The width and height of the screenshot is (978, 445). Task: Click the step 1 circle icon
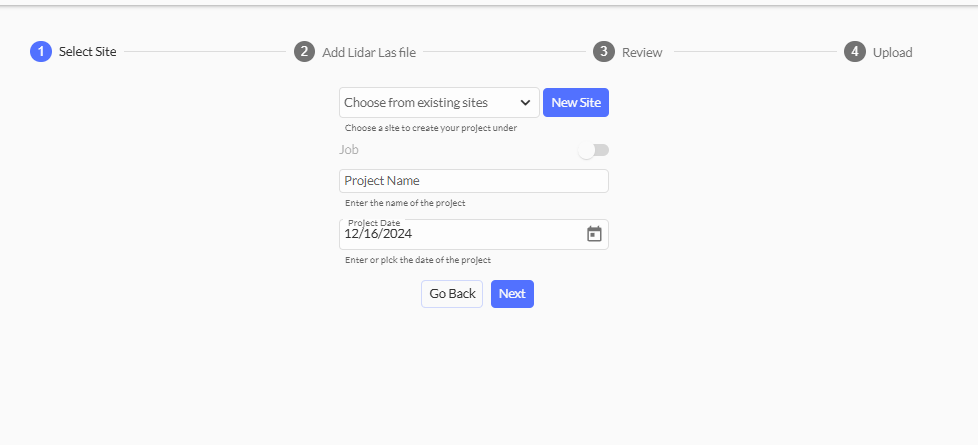pyautogui.click(x=41, y=52)
